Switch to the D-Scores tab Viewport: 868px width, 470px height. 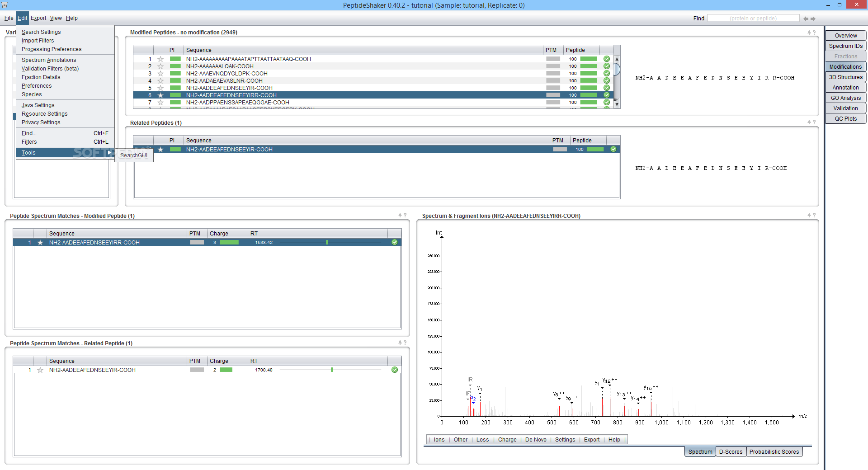pyautogui.click(x=731, y=452)
